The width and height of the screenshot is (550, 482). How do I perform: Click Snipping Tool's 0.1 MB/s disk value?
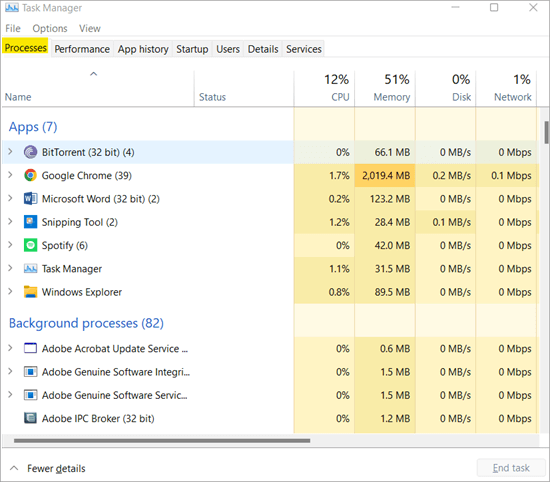click(x=451, y=222)
